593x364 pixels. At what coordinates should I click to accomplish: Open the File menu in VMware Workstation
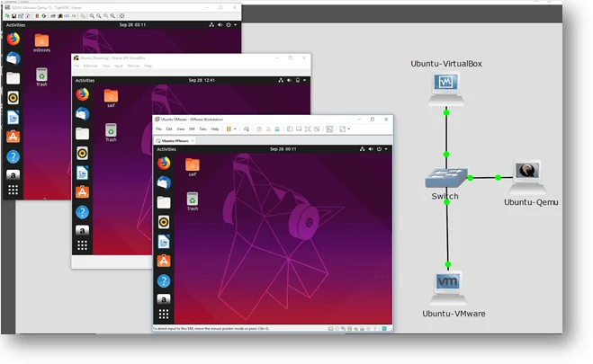click(x=158, y=129)
